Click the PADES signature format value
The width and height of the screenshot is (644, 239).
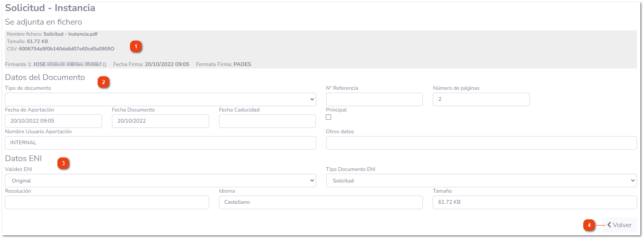(242, 64)
